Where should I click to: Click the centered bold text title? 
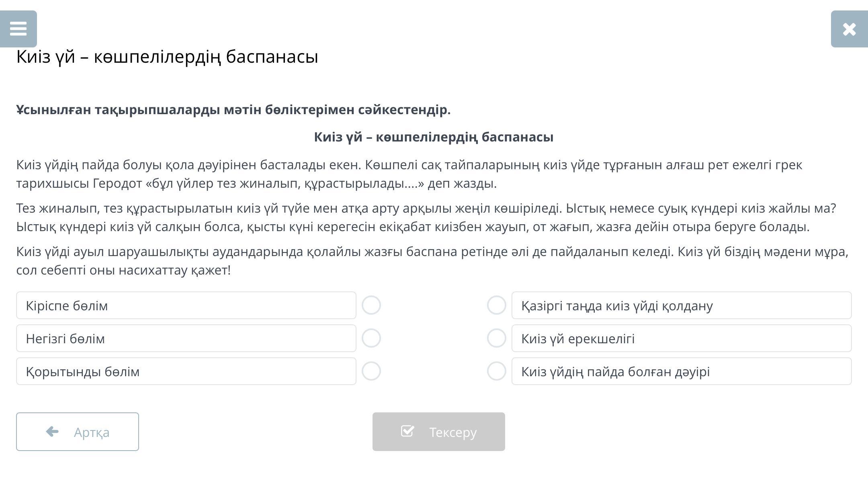pyautogui.click(x=434, y=137)
